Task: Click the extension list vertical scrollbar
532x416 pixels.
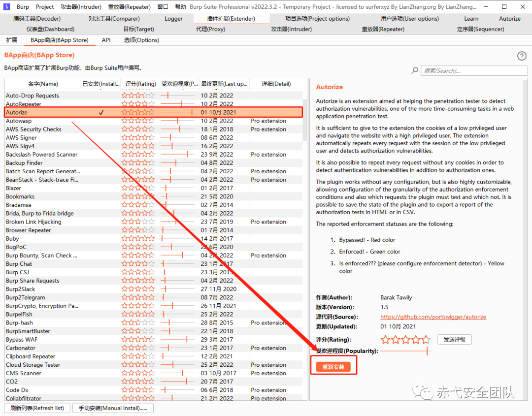Action: point(305,119)
